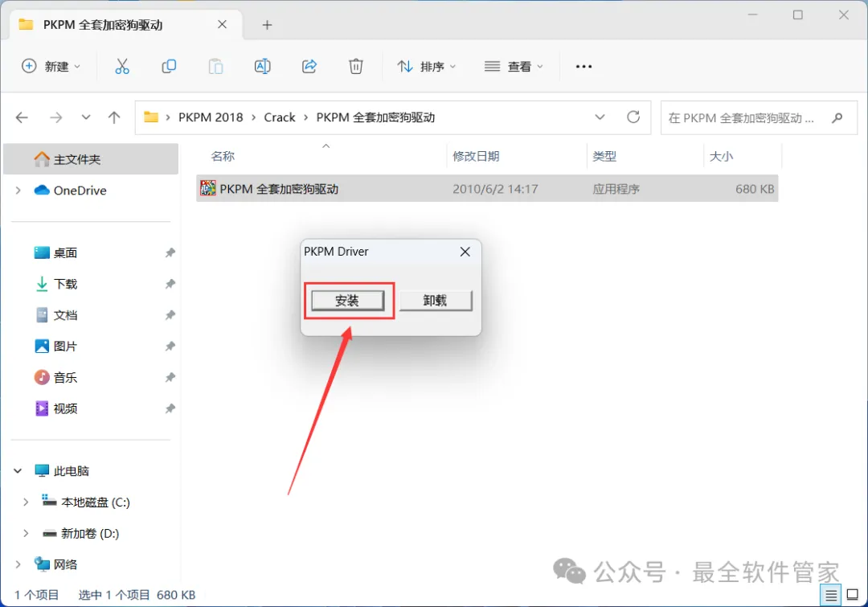Click the file size 680 KB cell

(x=755, y=189)
